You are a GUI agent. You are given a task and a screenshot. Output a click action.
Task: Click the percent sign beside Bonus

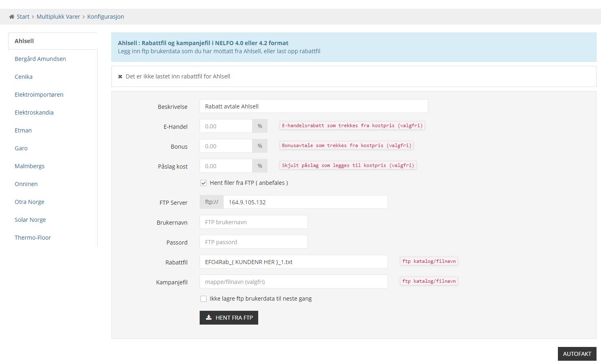tap(260, 146)
